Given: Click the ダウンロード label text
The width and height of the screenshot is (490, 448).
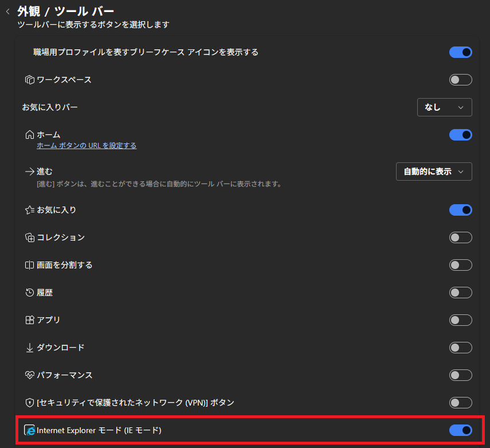Looking at the screenshot, I should 61,348.
